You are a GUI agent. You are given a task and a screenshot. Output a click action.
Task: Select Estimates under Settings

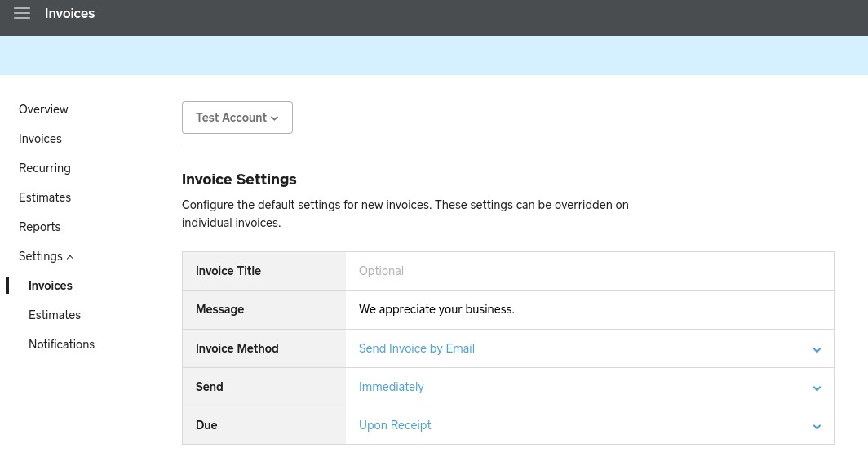54,315
